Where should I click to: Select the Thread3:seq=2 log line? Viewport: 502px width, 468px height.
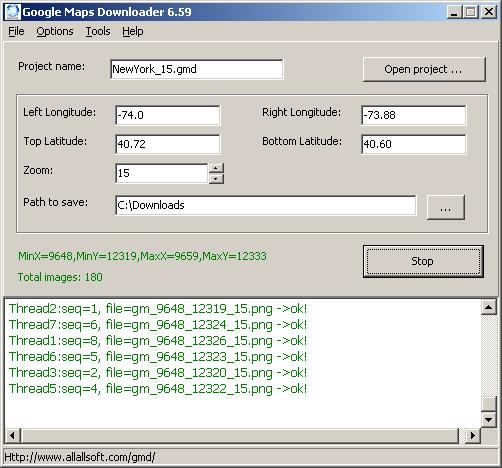tap(158, 373)
